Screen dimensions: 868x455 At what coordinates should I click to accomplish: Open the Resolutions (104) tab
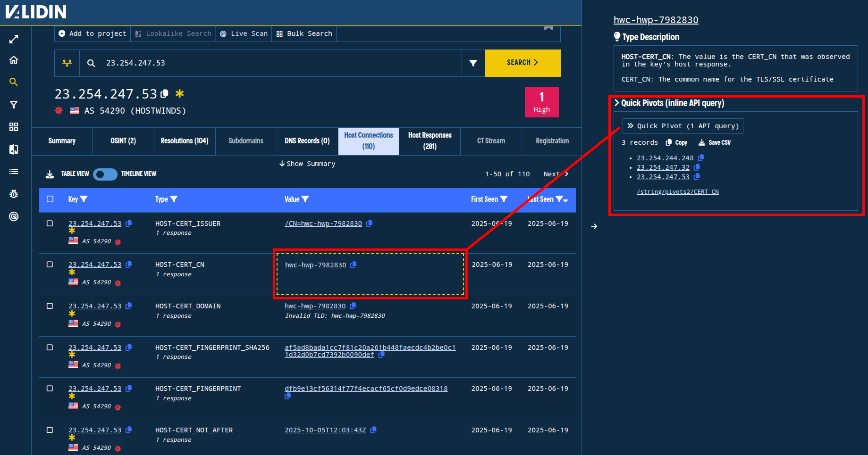point(185,141)
